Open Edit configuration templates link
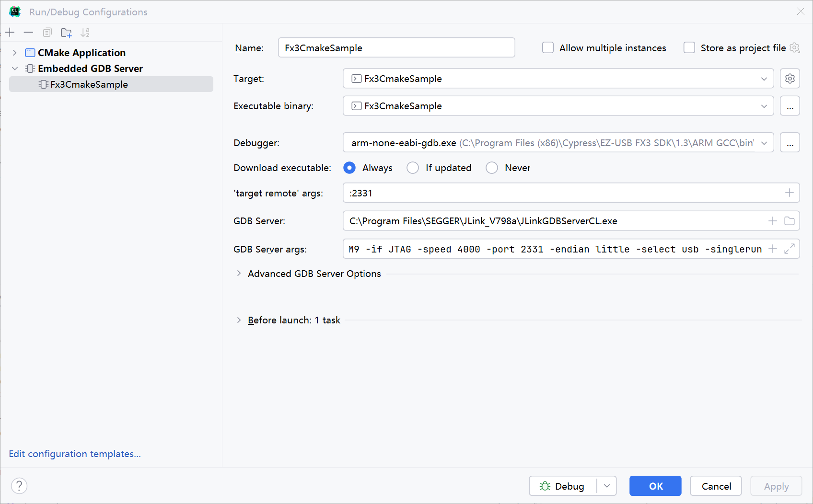This screenshot has width=813, height=504. 74,454
